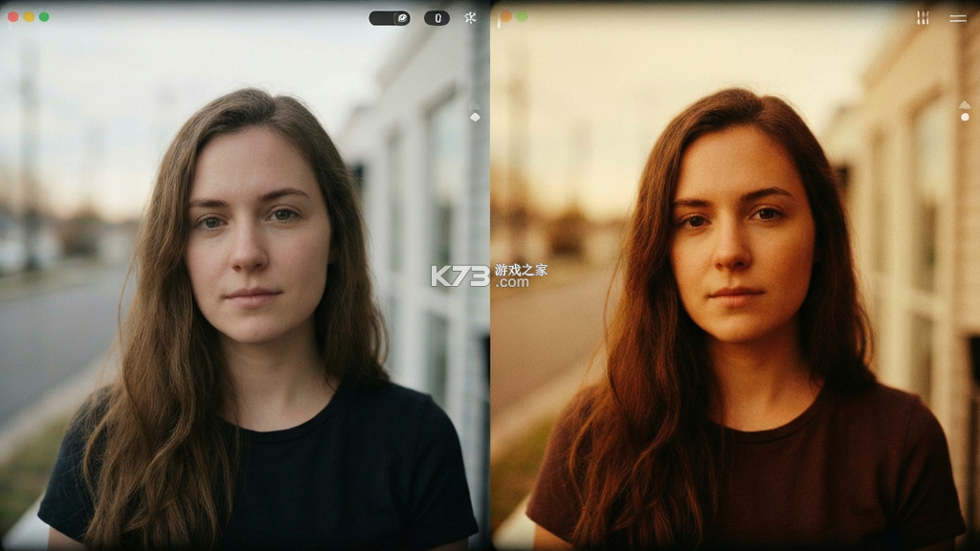Click the yellow dot on the left window
Screen dimensions: 980x551
point(29,17)
